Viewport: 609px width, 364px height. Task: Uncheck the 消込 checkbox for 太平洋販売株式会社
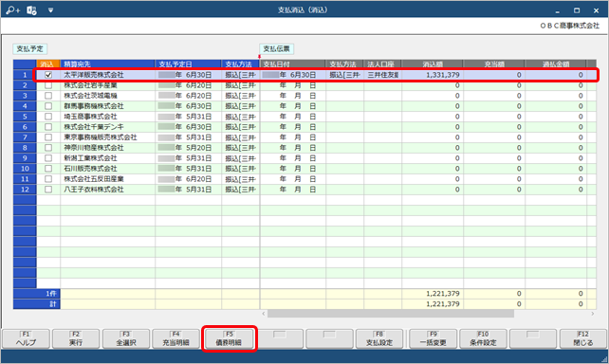tap(48, 75)
